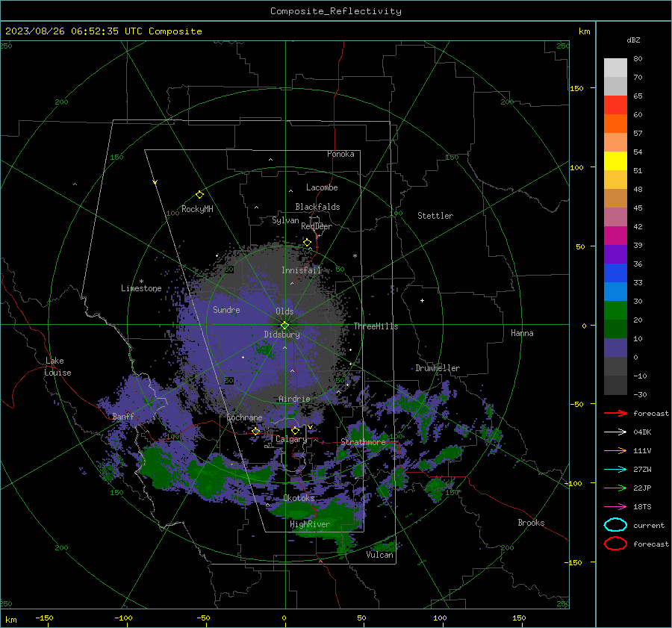
Task: Click the 04DK legend label
Action: click(642, 432)
